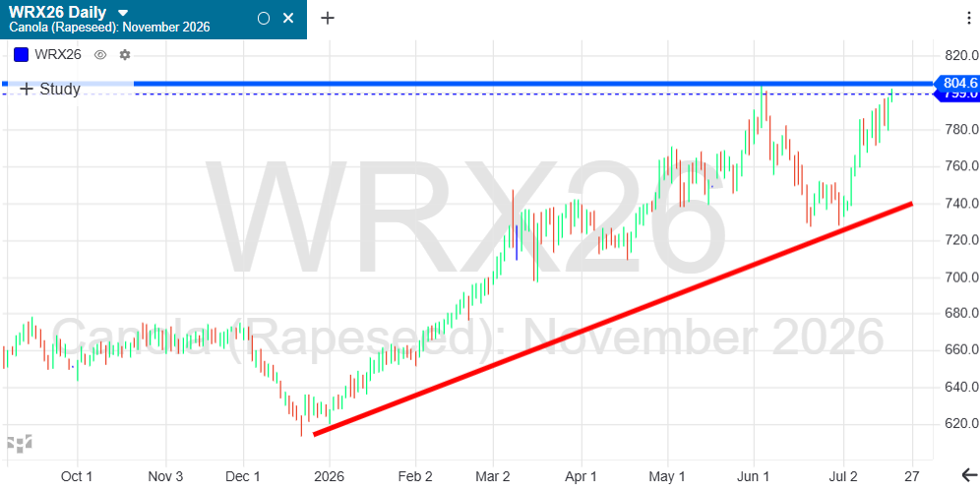
Task: Toggle WRX26 series visibility eye icon
Action: [99, 55]
